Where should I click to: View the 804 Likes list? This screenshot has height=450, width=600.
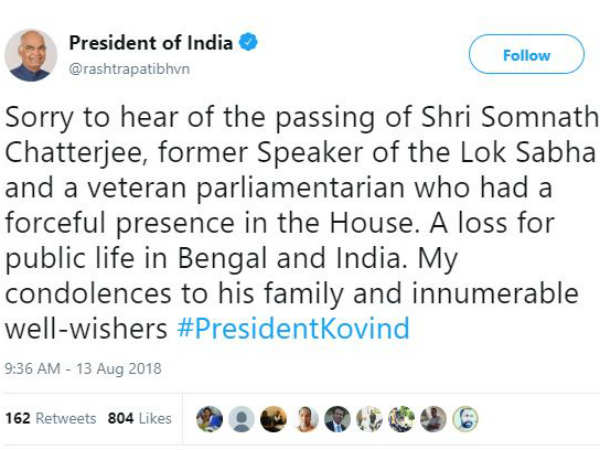140,418
